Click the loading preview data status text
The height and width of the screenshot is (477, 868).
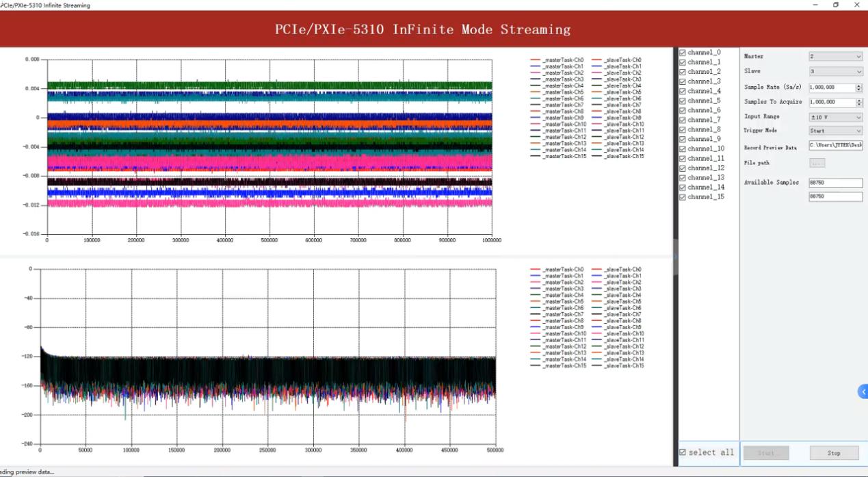27,472
